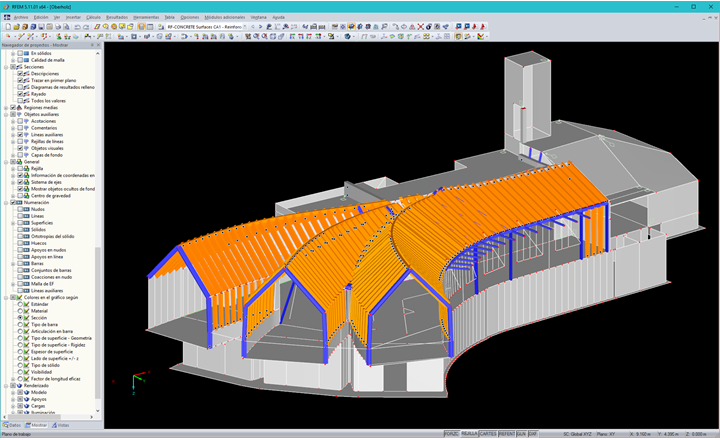Click the Print icon in toolbar
720x440 pixels.
[x=58, y=27]
